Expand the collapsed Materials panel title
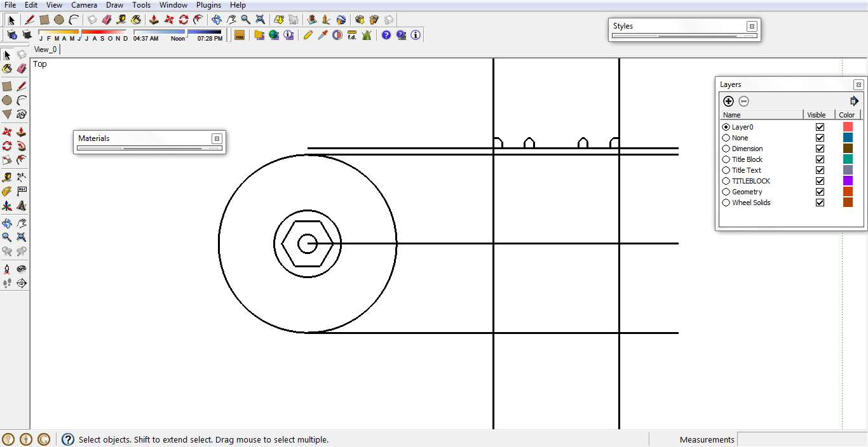 [x=93, y=138]
